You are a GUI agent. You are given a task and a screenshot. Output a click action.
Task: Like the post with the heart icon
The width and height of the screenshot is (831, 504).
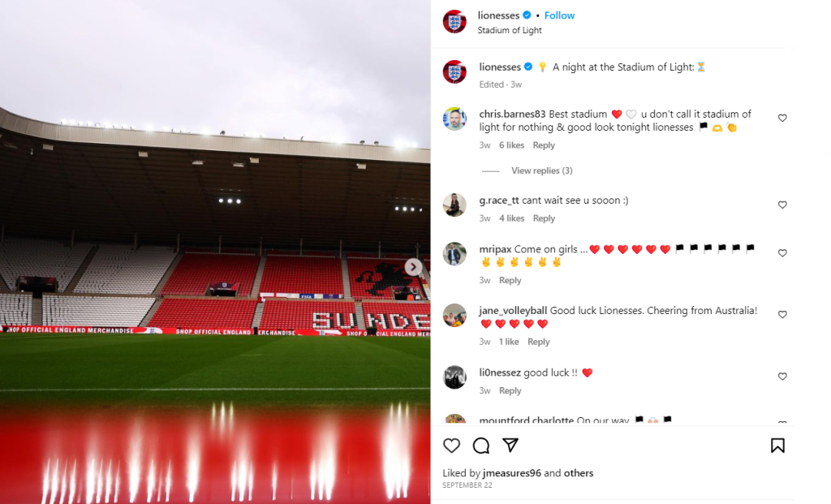click(451, 446)
